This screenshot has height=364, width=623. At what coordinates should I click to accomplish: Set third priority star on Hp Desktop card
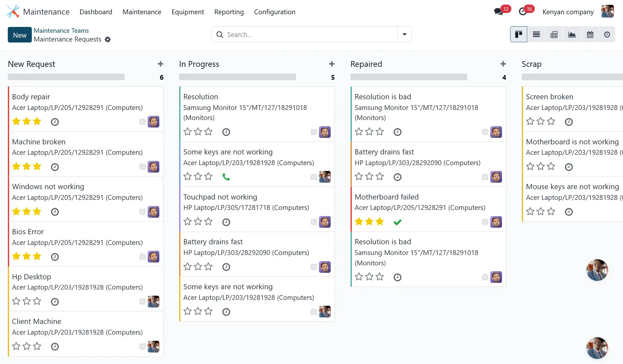[x=37, y=301]
